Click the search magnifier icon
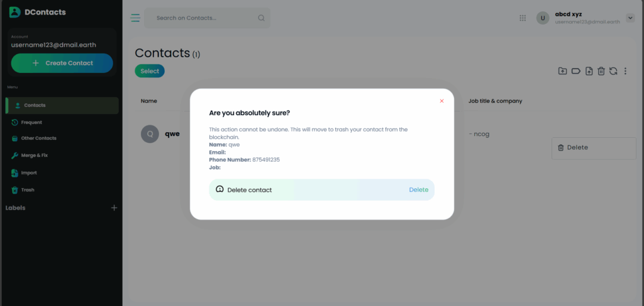 coord(261,18)
